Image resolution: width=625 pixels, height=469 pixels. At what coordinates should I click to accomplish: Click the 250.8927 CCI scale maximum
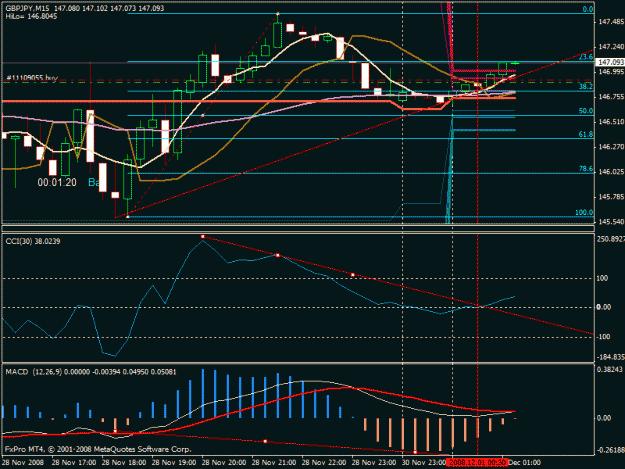click(610, 239)
